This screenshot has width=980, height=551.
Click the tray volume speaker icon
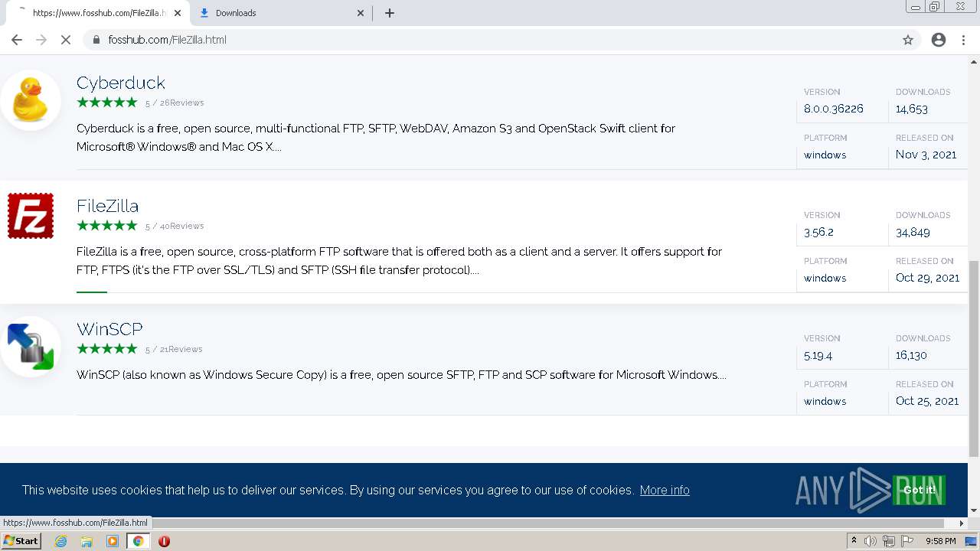pyautogui.click(x=871, y=541)
